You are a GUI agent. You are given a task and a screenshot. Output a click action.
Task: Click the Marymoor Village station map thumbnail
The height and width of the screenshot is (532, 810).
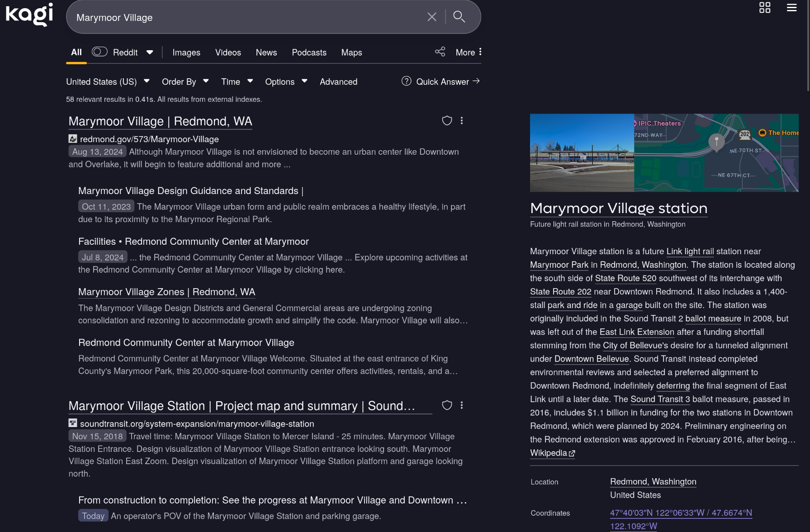point(716,153)
